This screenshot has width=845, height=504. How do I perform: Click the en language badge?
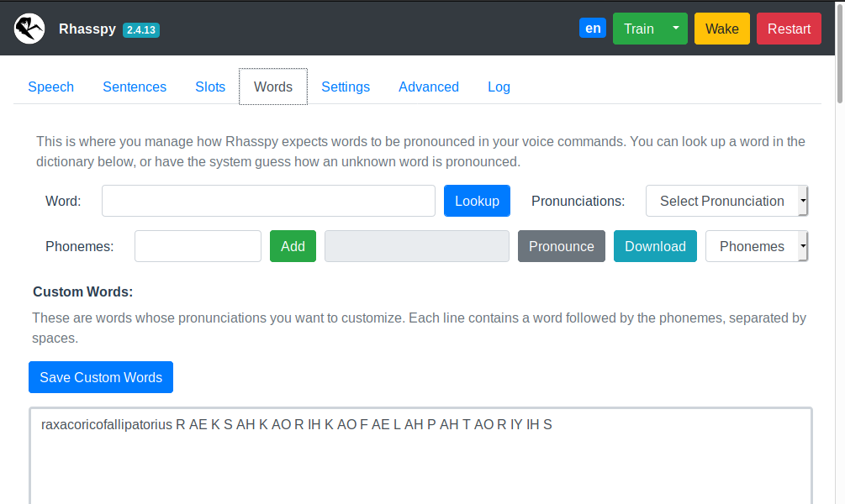click(593, 28)
